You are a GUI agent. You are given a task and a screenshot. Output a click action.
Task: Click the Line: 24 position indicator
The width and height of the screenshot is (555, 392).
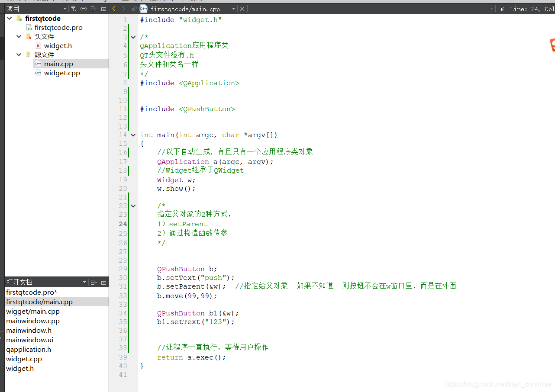525,9
